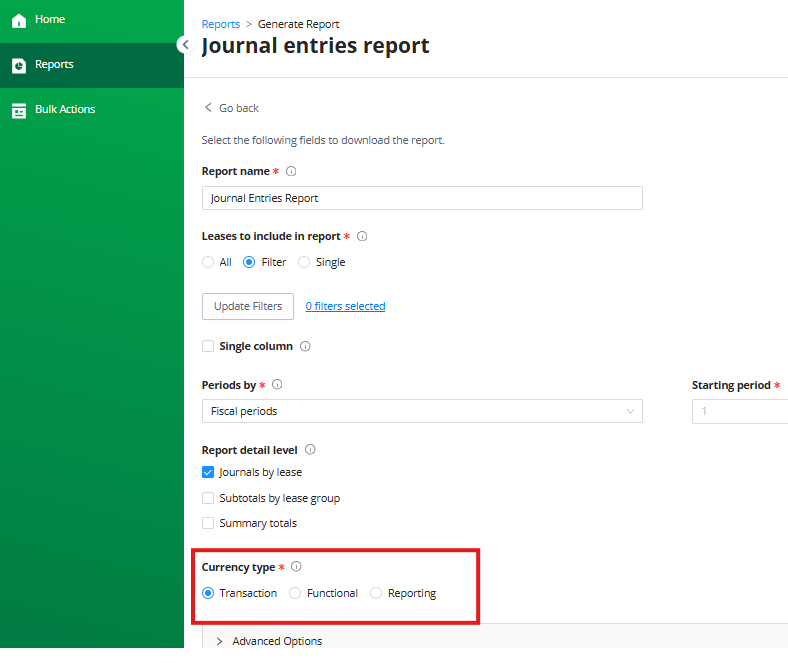The height and width of the screenshot is (663, 788).
Task: Uncheck Journals by lease checkbox
Action: point(208,472)
